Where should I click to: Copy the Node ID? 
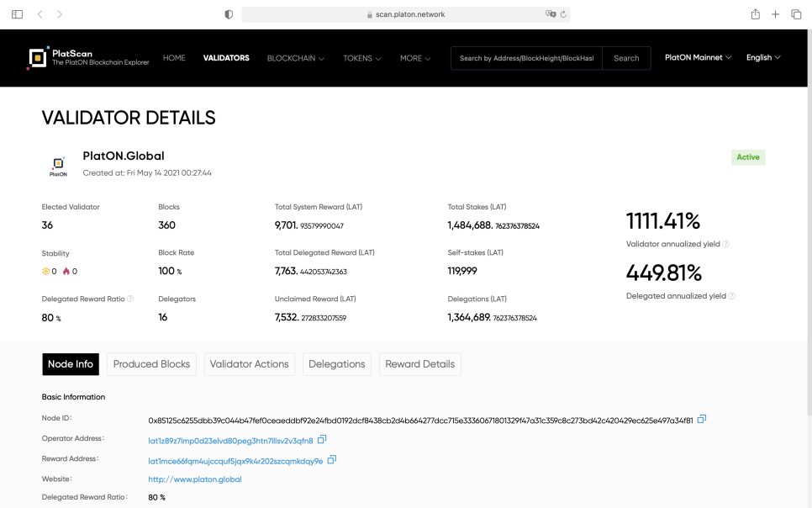(x=702, y=419)
